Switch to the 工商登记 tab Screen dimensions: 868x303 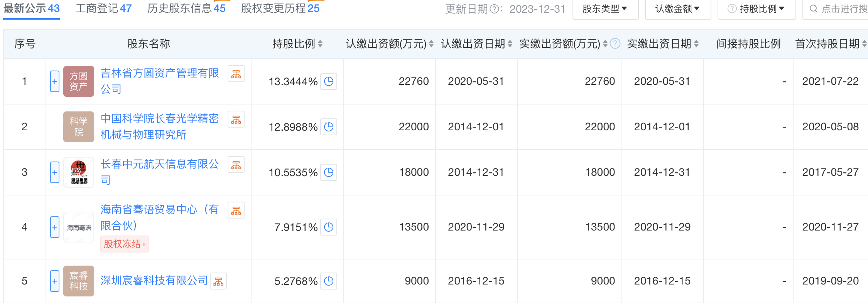click(x=103, y=8)
